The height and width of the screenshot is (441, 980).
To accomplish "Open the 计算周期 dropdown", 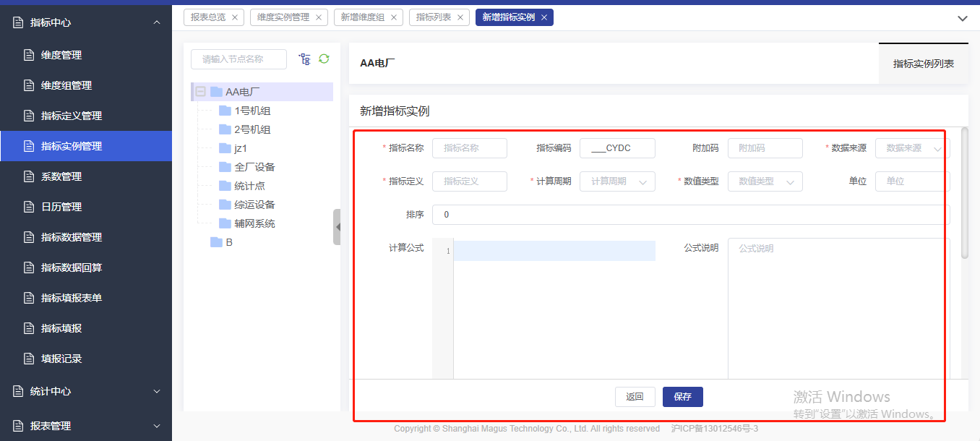I will pos(616,181).
